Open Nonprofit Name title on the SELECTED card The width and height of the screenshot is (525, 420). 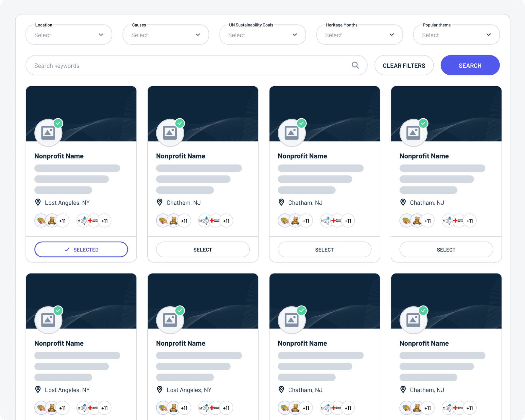59,156
